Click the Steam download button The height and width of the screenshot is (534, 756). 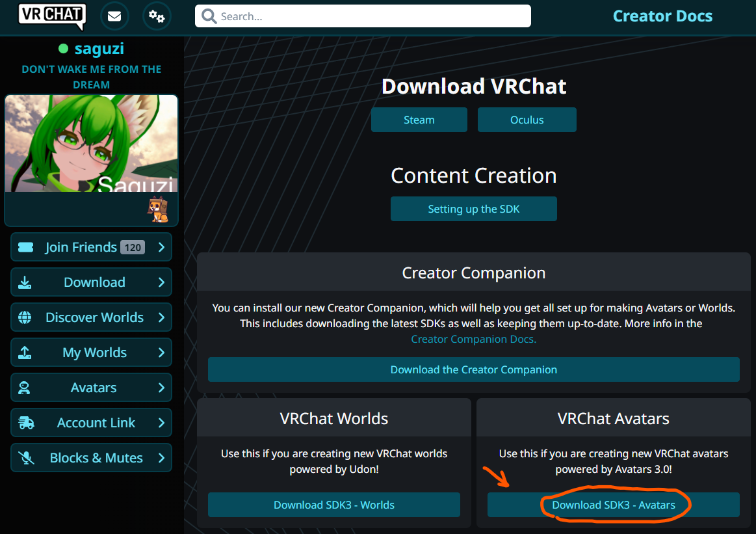click(419, 120)
